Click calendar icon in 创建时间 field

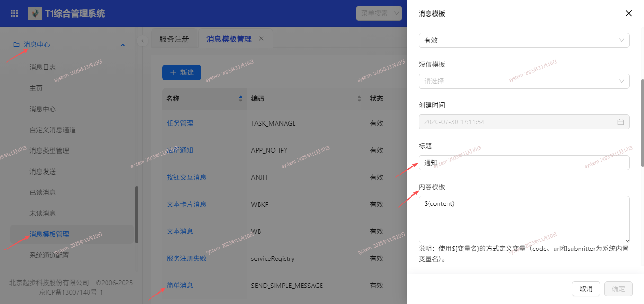(x=621, y=122)
